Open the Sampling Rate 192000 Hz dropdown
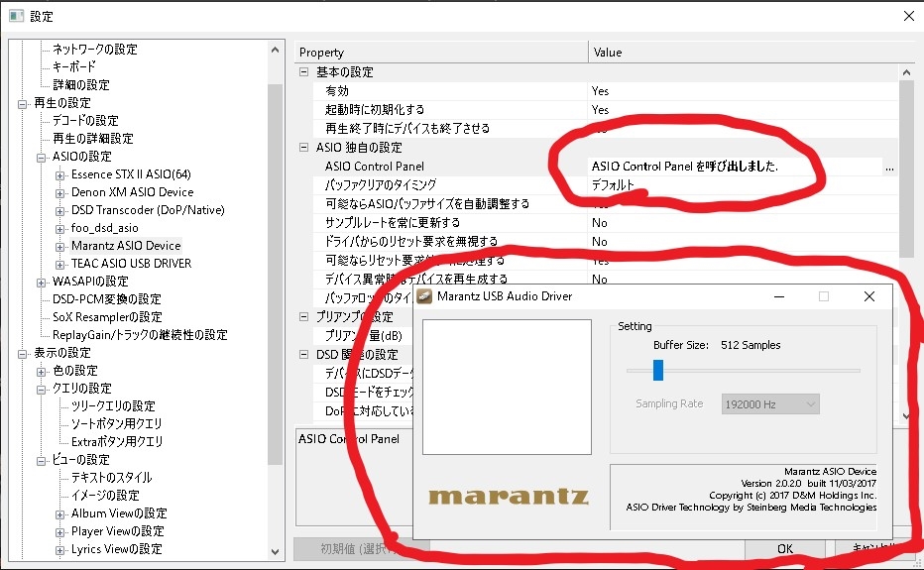The width and height of the screenshot is (924, 570). point(770,404)
